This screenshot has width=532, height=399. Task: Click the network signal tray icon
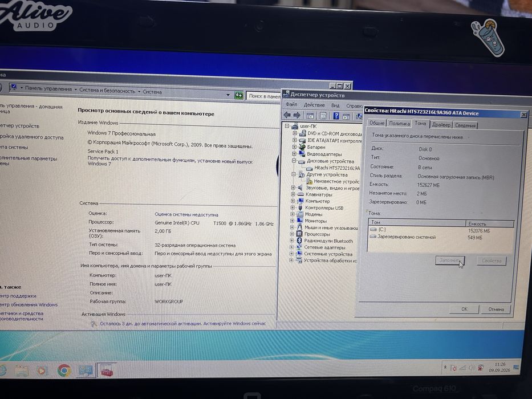tap(462, 368)
